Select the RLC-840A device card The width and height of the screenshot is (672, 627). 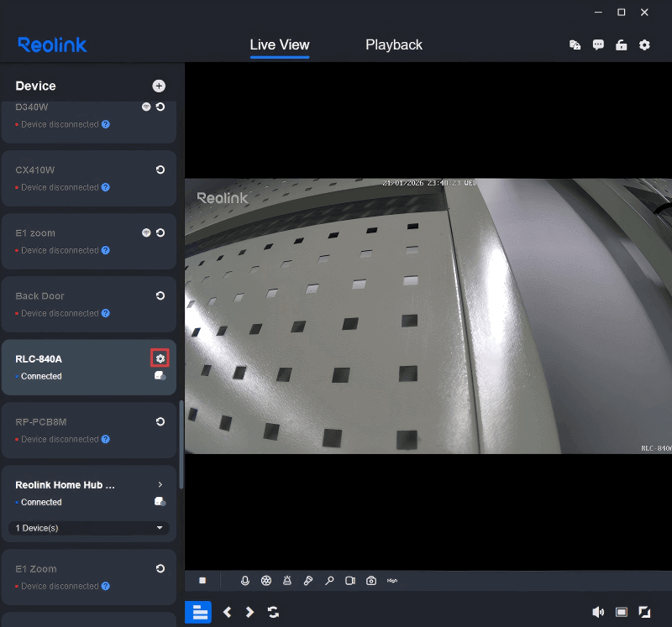pyautogui.click(x=89, y=368)
